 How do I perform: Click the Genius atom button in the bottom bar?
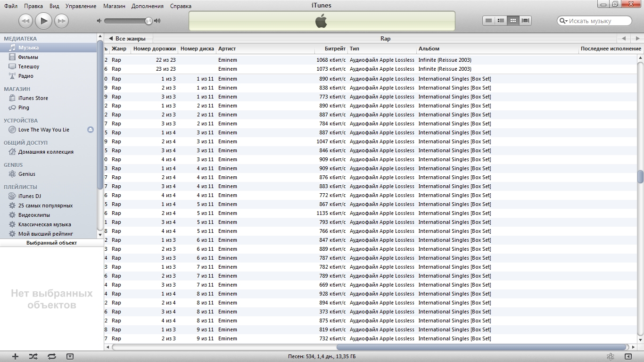tap(610, 357)
